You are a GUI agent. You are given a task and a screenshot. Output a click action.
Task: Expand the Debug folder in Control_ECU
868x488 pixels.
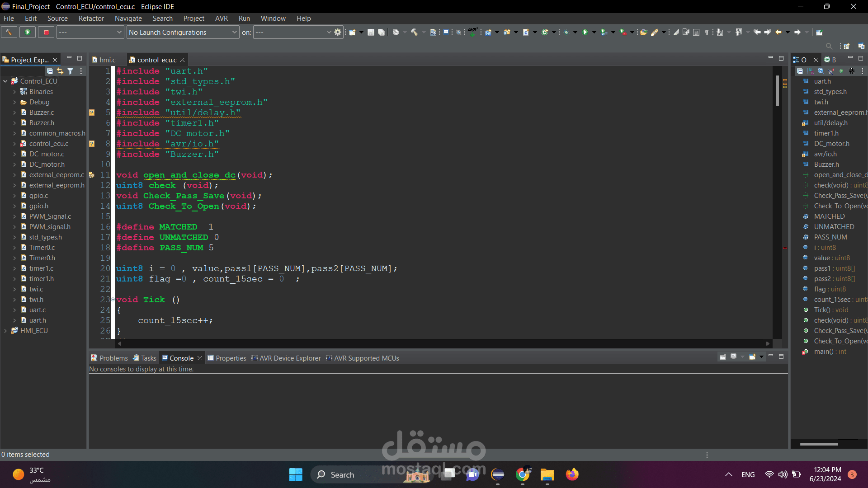pyautogui.click(x=14, y=102)
